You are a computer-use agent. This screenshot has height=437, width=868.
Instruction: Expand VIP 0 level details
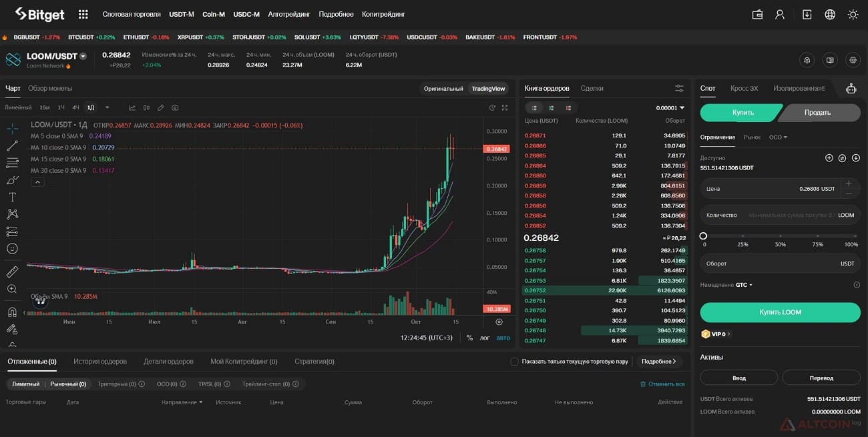coord(716,334)
